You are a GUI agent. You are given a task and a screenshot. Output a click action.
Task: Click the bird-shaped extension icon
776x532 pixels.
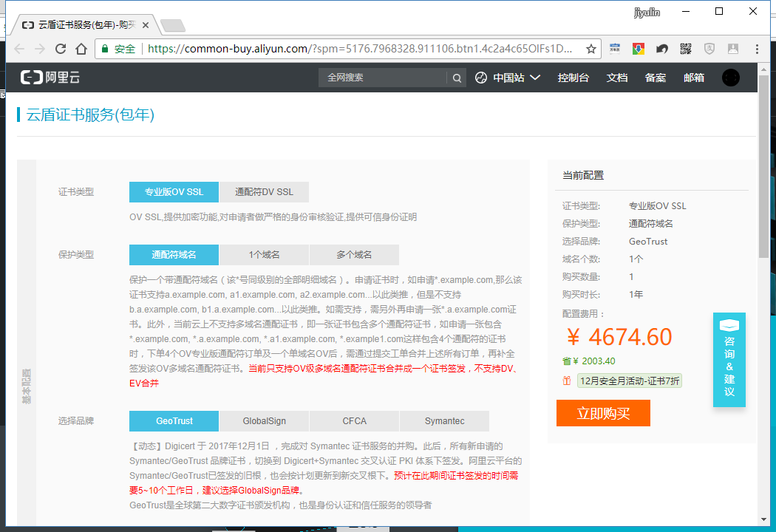point(661,49)
